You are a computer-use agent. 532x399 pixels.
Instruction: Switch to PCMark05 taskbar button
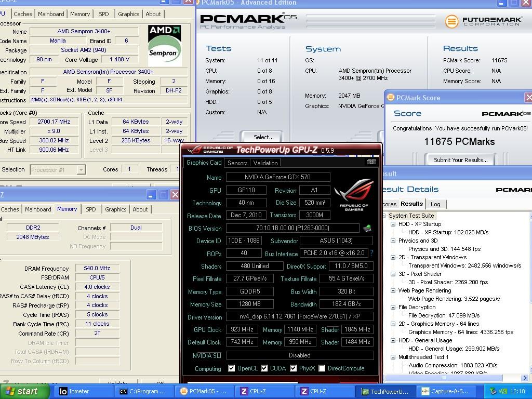tap(204, 392)
